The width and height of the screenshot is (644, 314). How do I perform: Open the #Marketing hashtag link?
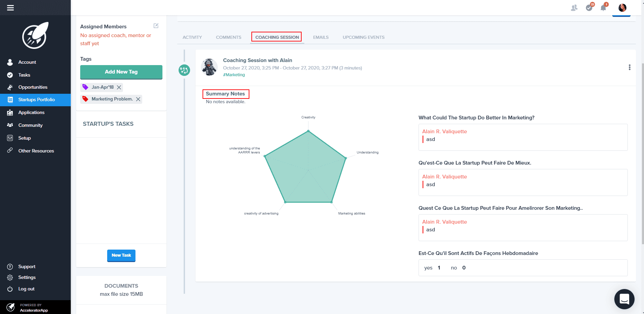pos(234,75)
